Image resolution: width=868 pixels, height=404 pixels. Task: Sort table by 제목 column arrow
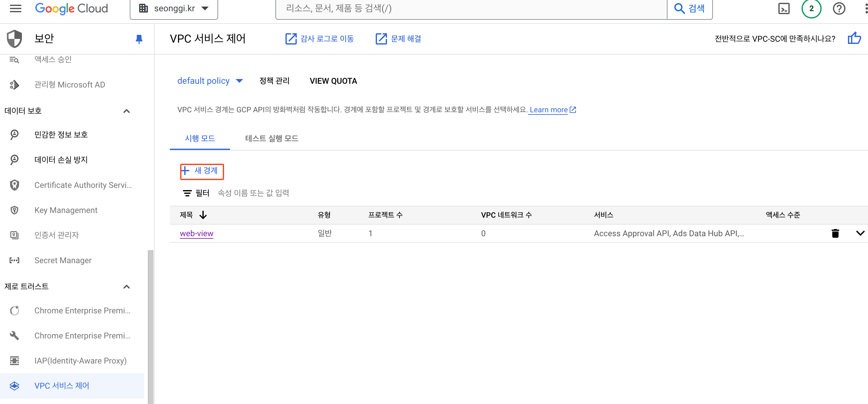pyautogui.click(x=203, y=215)
